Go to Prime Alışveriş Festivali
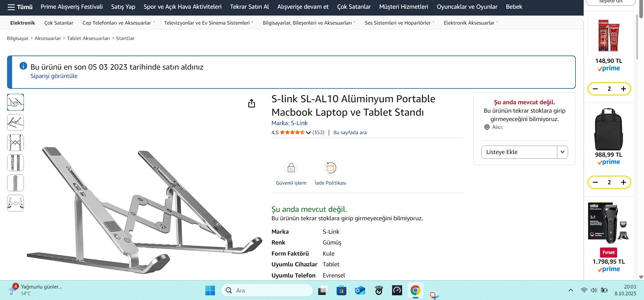 coord(72,7)
